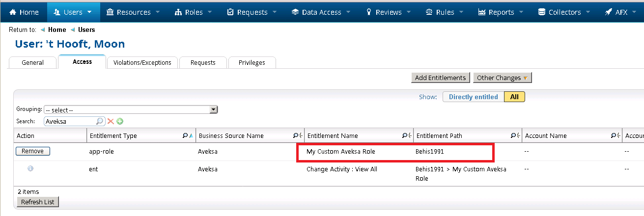Image resolution: width=644 pixels, height=216 pixels.
Task: Expand the Other Changes dropdown button
Action: coord(502,78)
